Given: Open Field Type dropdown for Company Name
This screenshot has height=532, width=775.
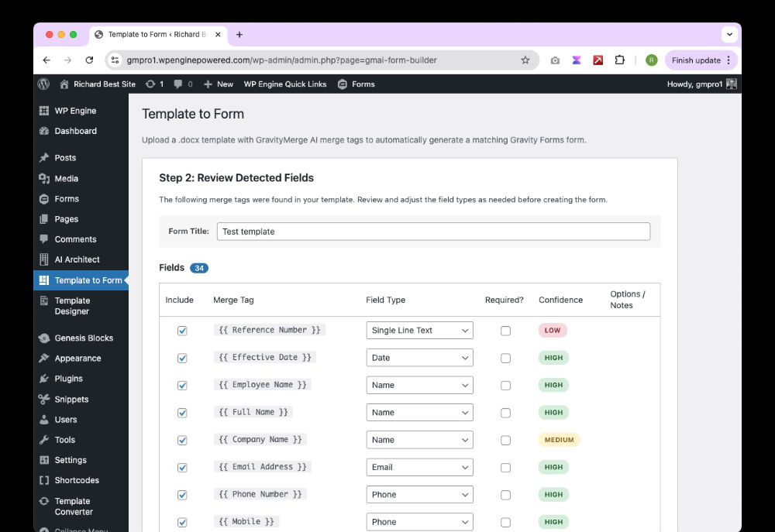Looking at the screenshot, I should pos(419,439).
